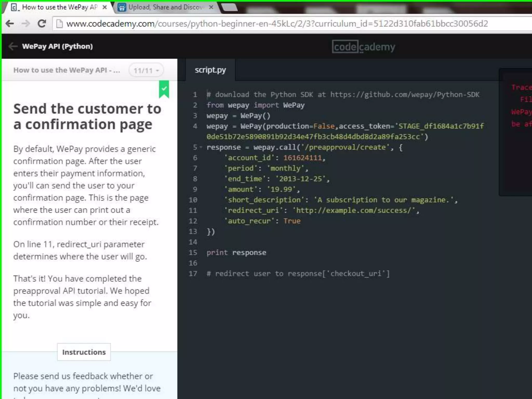Click line number 14 in the gutter

[x=193, y=242]
